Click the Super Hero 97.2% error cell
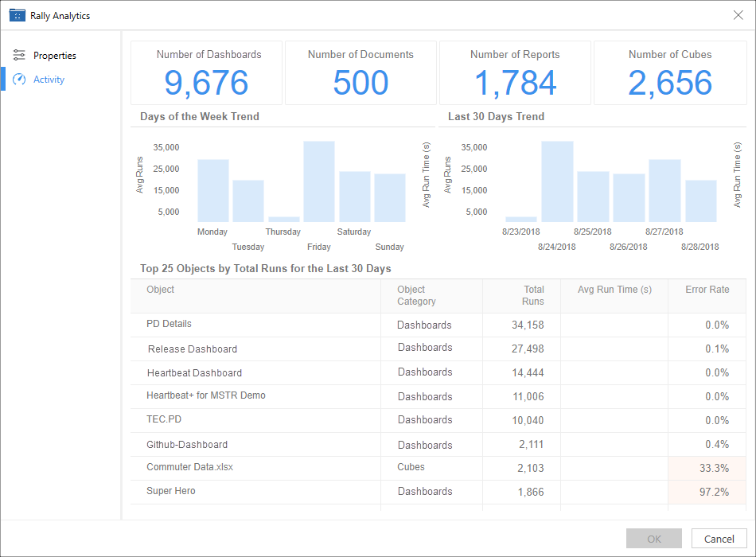Viewport: 756px width, 557px height. tap(707, 492)
